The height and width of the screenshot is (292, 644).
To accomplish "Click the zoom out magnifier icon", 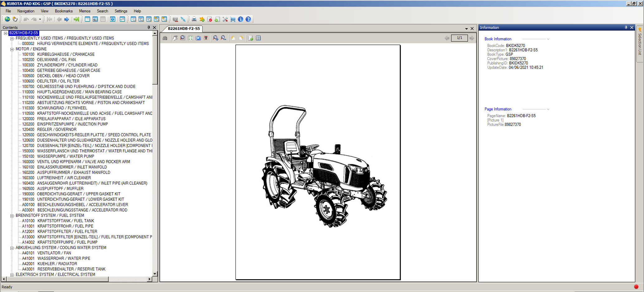I will (223, 38).
